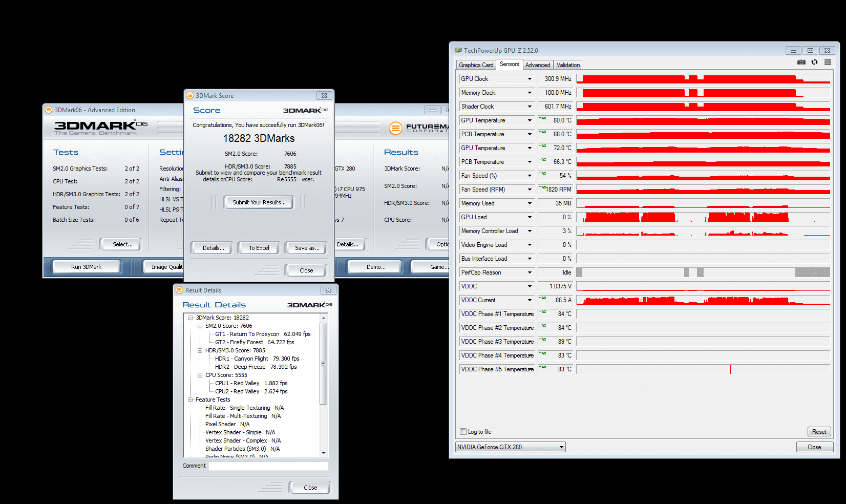Open the Fan Speed (%) sensor dropdown
The image size is (846, 504).
coord(530,176)
